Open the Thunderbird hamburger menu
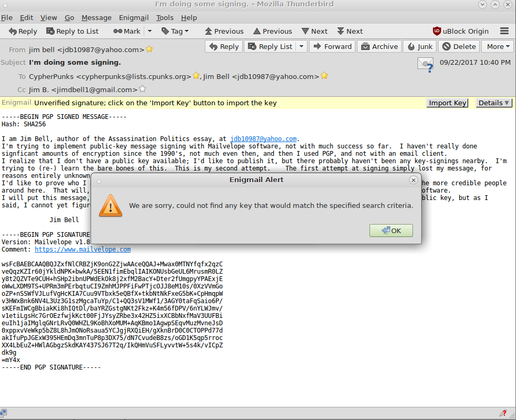This screenshot has width=516, height=420. pos(504,31)
